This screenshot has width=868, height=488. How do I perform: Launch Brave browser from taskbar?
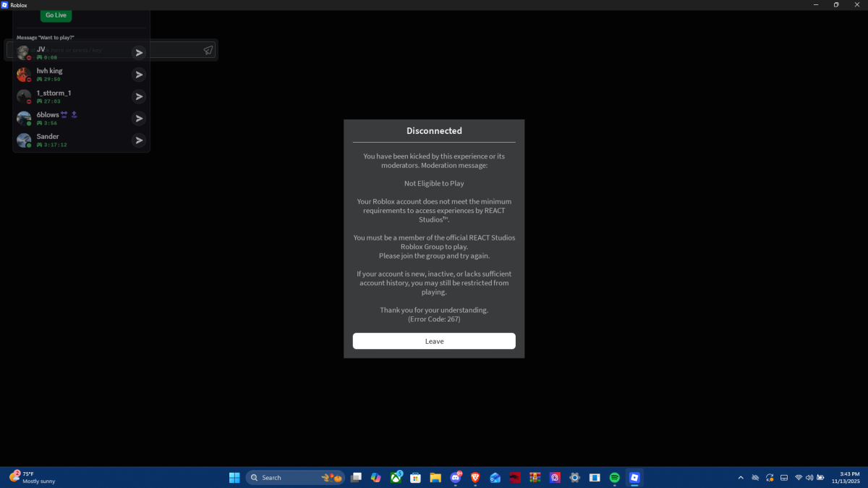475,478
